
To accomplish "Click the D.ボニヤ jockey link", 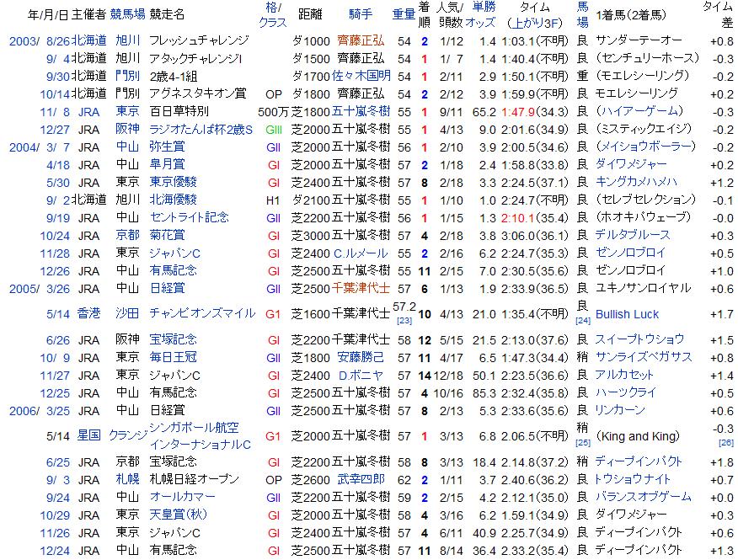I will pos(361,376).
